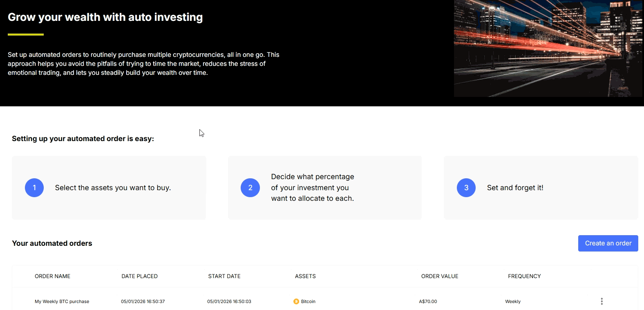Click the card listing percentage allocation step
The width and height of the screenshot is (644, 310).
(324, 187)
